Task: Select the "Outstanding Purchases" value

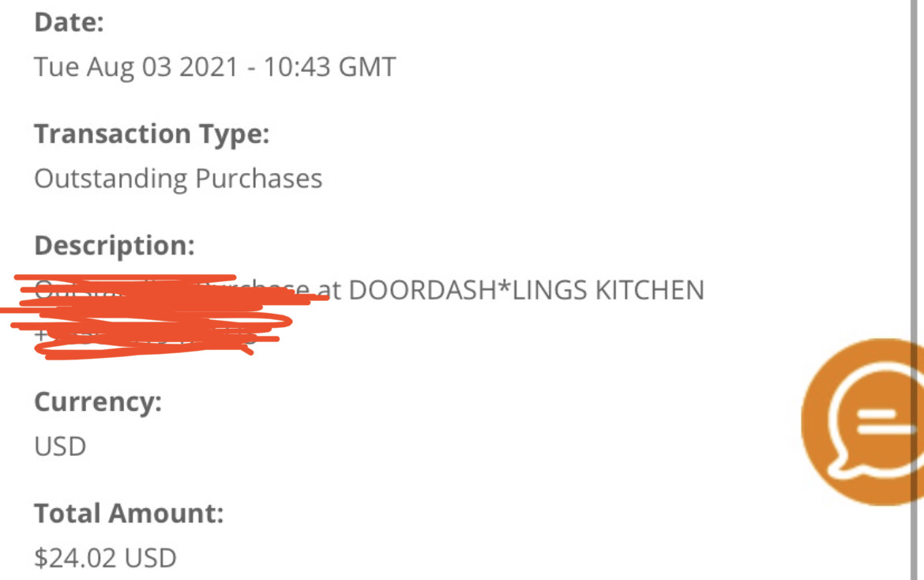Action: (x=178, y=178)
